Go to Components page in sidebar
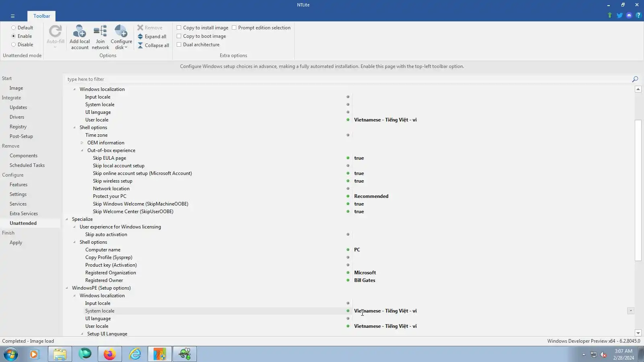The height and width of the screenshot is (362, 644). tap(23, 156)
